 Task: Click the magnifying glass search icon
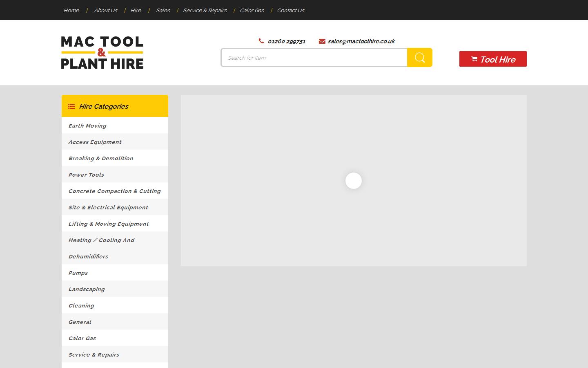[x=419, y=58]
